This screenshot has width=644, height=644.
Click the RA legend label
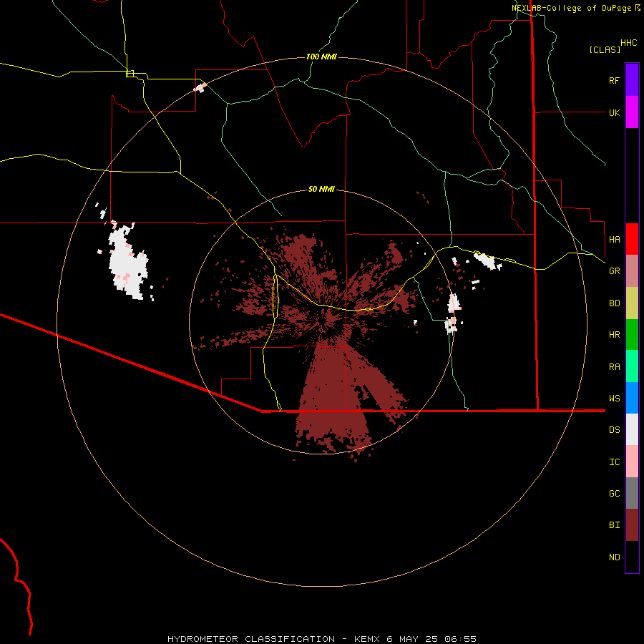point(614,367)
